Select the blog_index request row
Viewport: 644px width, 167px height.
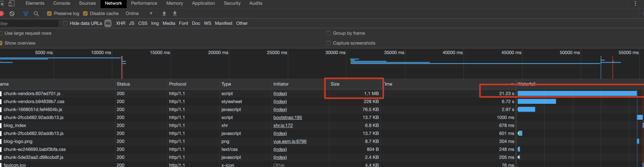15,125
